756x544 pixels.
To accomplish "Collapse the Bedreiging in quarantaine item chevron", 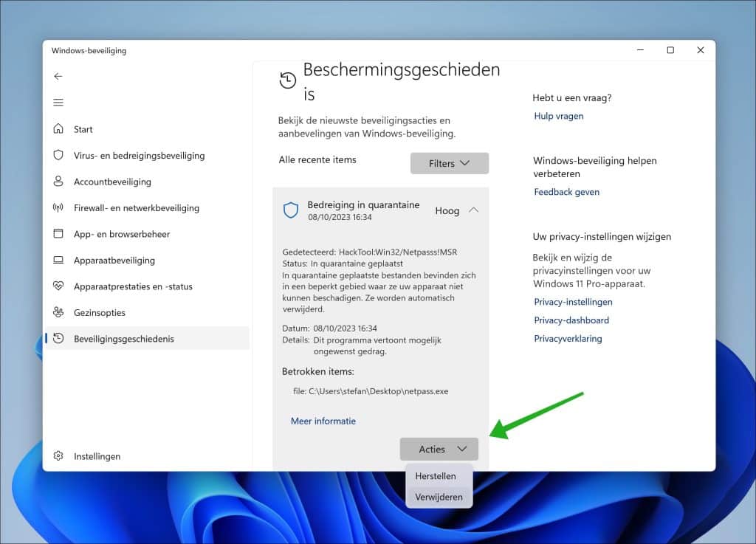I will [473, 210].
